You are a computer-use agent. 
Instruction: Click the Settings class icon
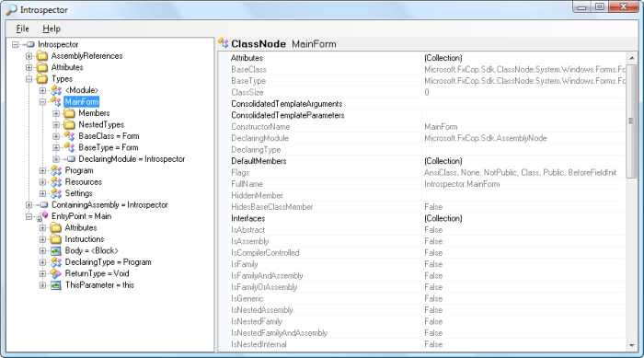click(x=56, y=193)
